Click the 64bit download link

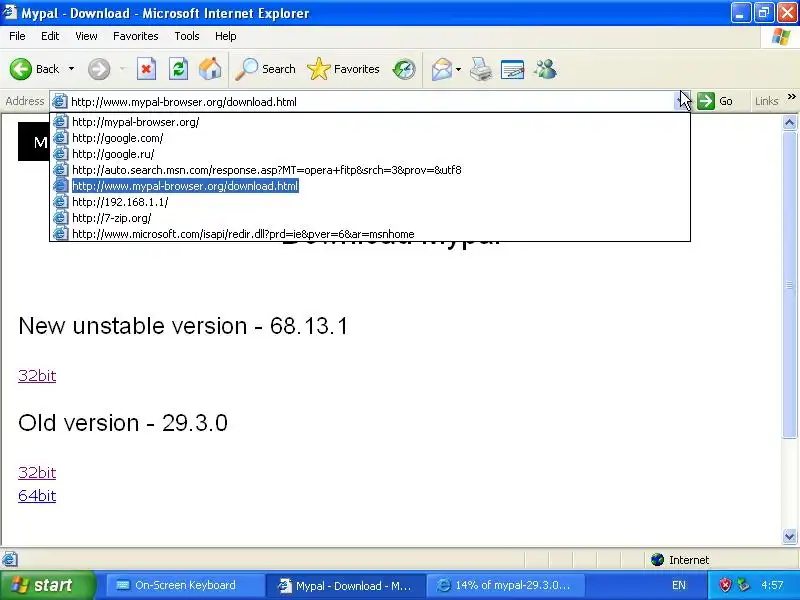coord(37,495)
